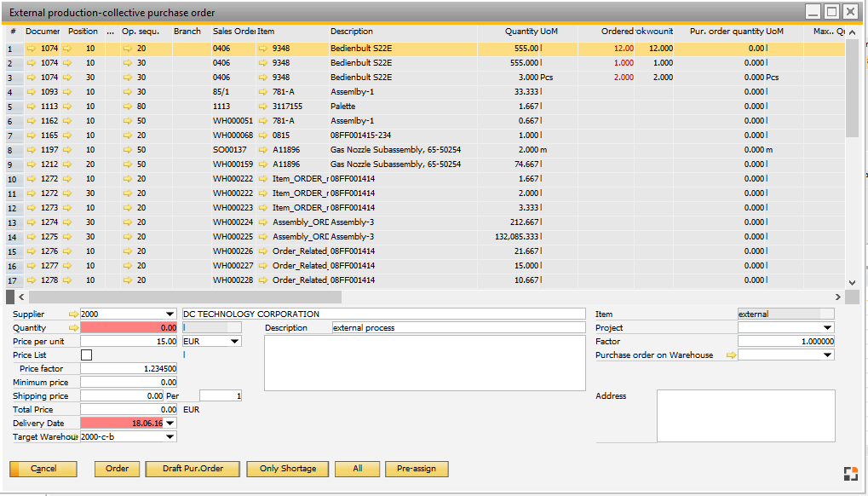
Task: Click the Purchase order on Warehouse arrow
Action: [730, 355]
